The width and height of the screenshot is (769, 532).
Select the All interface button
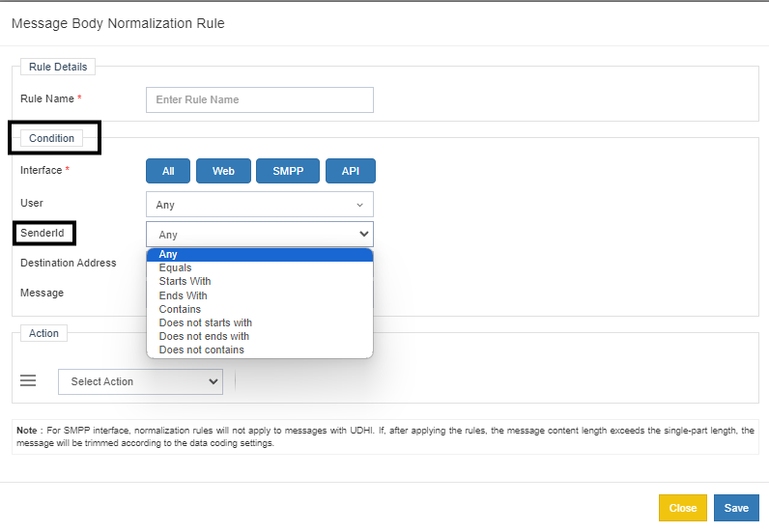click(168, 171)
